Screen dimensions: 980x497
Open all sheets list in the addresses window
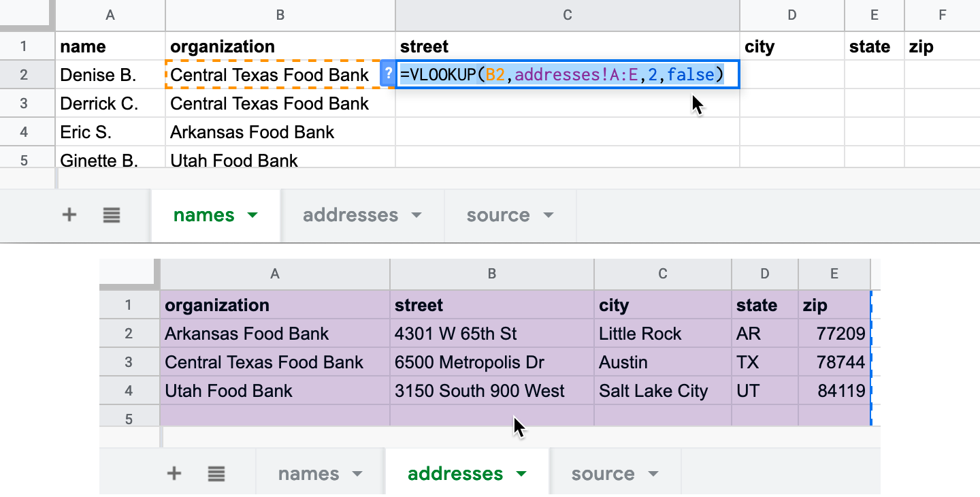click(x=216, y=473)
